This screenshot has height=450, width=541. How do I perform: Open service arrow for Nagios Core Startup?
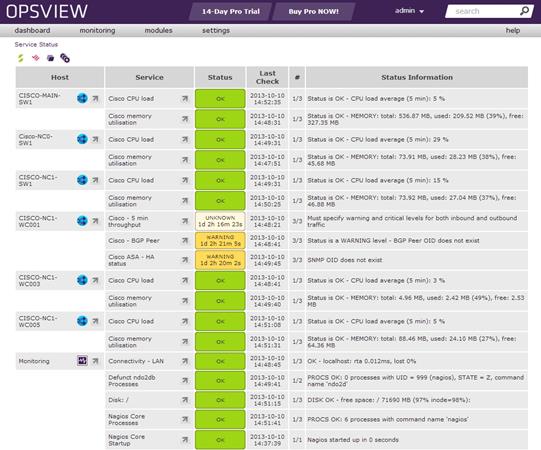coord(185,440)
